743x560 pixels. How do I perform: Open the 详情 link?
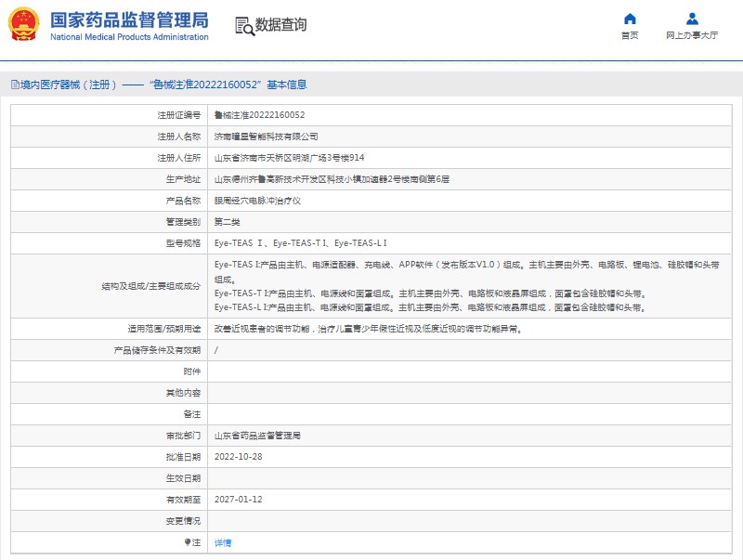(x=223, y=542)
